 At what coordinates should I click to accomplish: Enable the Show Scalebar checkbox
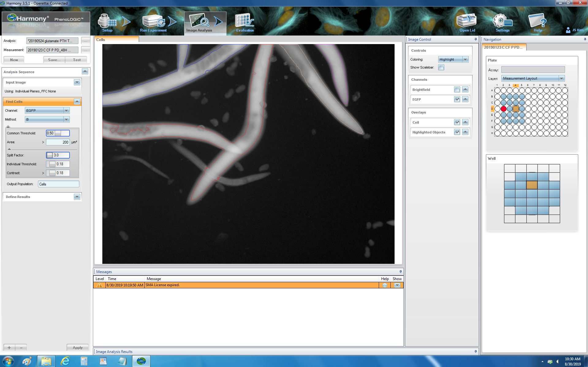pos(441,67)
